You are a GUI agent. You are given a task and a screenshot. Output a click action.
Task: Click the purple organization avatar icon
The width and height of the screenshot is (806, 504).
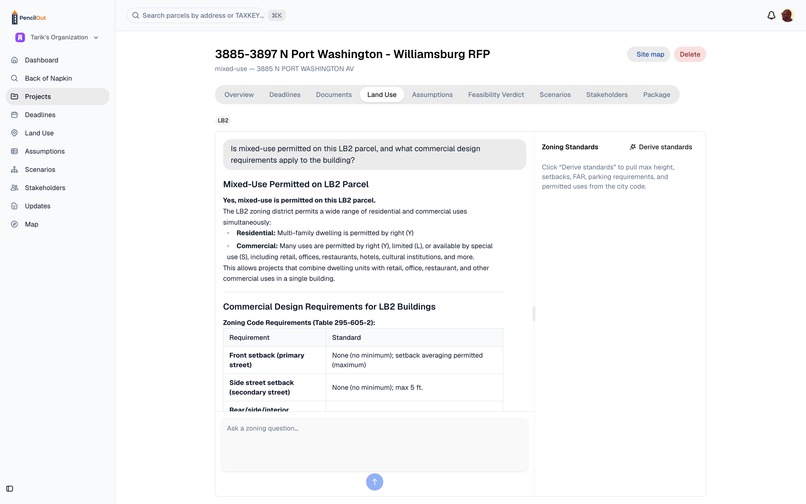(20, 38)
